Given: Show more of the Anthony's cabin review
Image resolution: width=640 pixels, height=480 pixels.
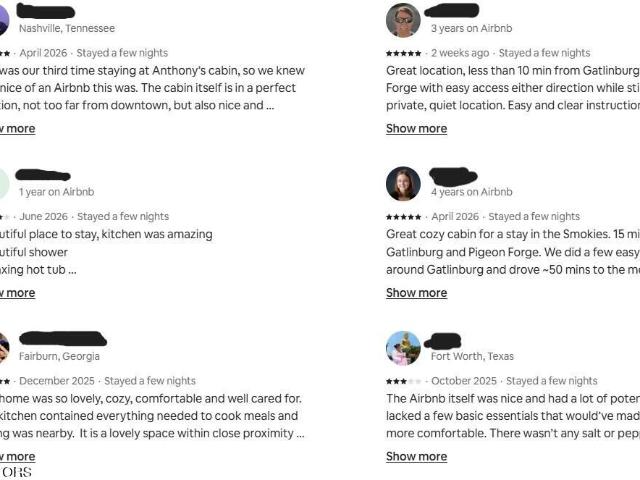Looking at the screenshot, I should [18, 129].
